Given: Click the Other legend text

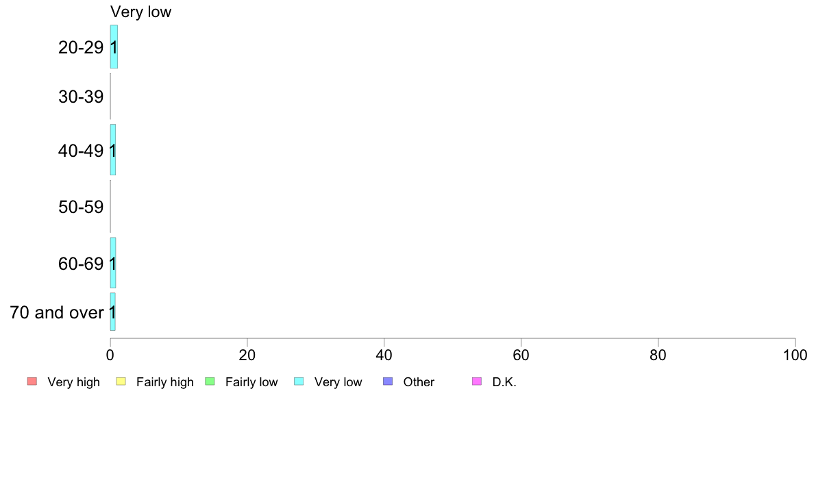Looking at the screenshot, I should click(419, 382).
